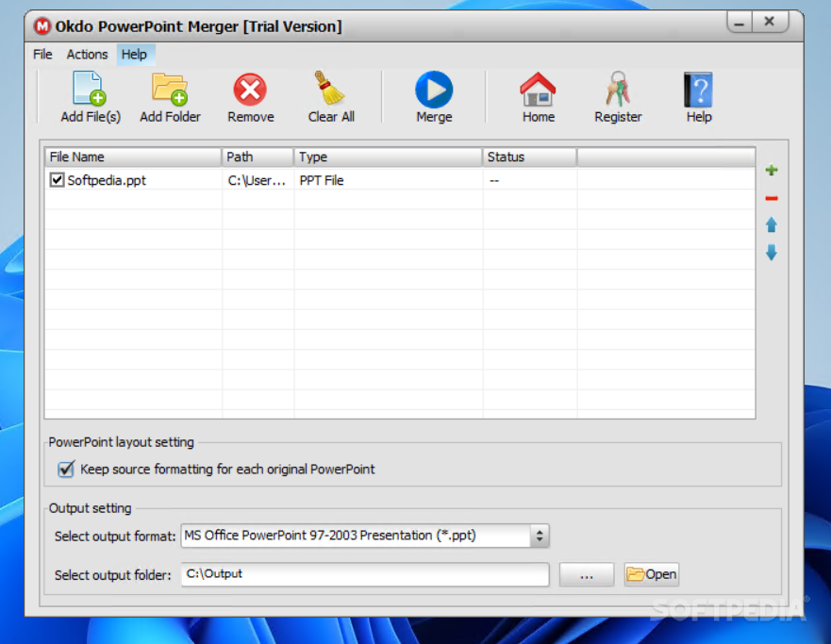Click the "C:\User..." path cell

coord(258,180)
